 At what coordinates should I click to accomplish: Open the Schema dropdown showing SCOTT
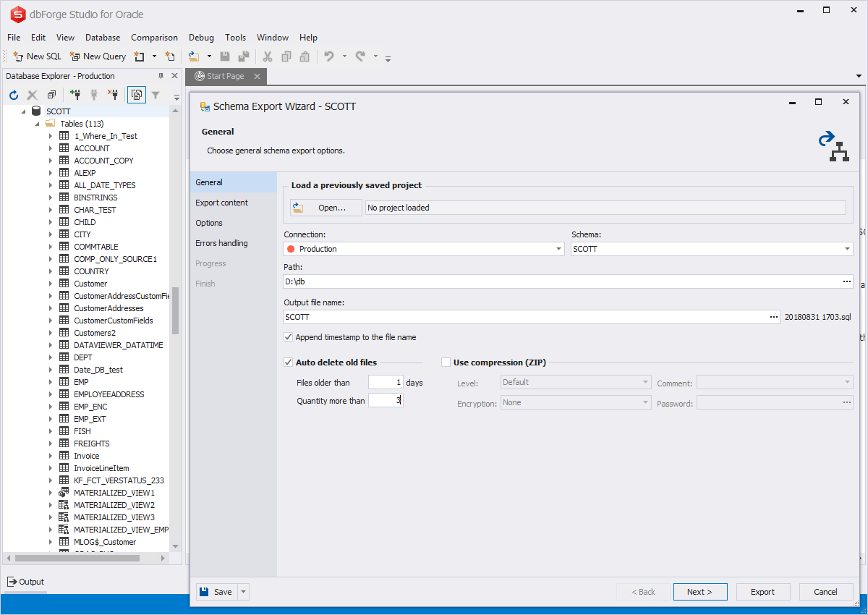pos(847,249)
